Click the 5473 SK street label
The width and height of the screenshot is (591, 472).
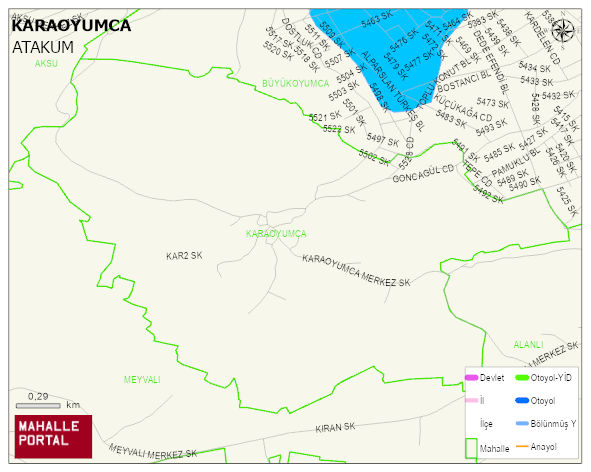click(493, 102)
